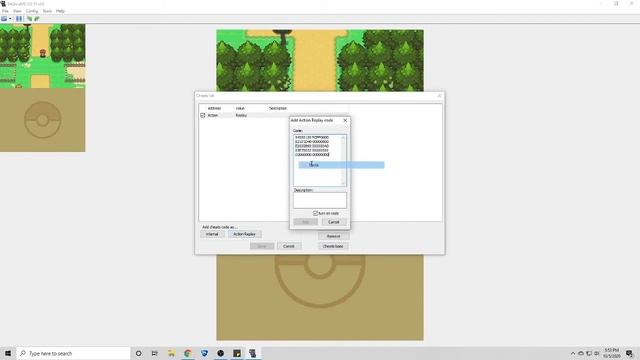Select the highlighted Paste context menu entry
Screen dimensions: 640x360
point(341,165)
